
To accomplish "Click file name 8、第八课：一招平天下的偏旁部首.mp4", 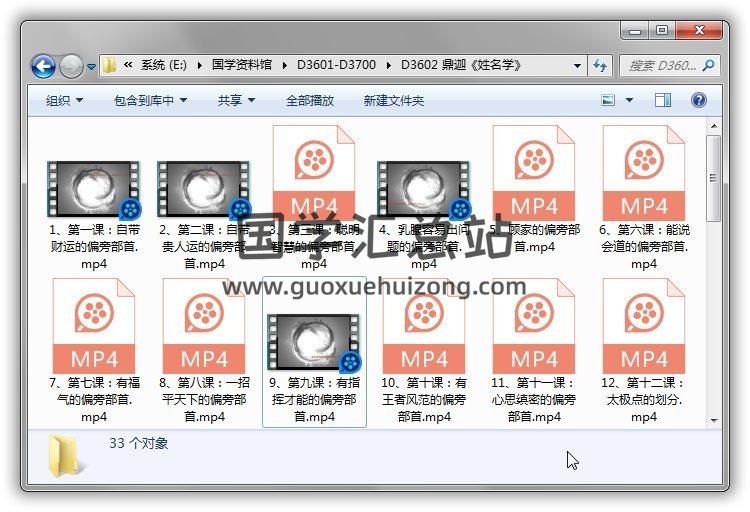I will click(x=204, y=400).
